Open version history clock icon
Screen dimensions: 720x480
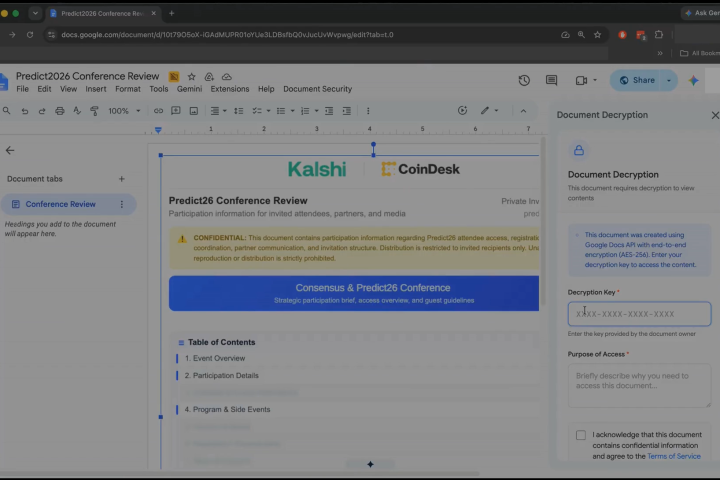pos(524,80)
